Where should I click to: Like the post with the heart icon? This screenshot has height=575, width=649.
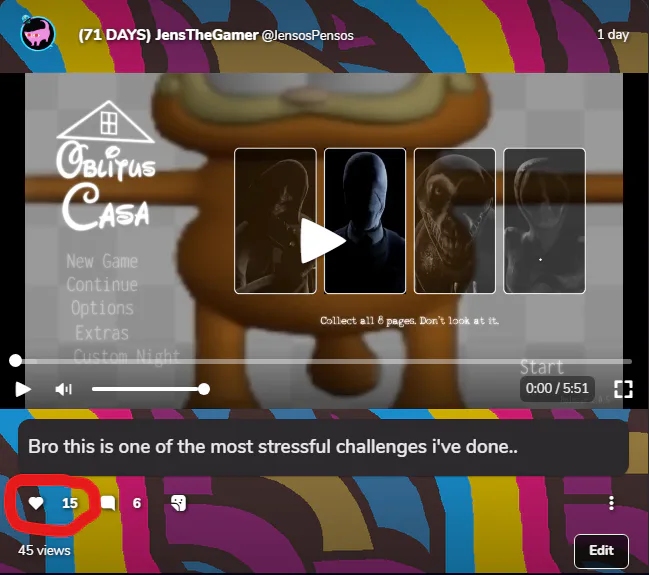[36, 503]
